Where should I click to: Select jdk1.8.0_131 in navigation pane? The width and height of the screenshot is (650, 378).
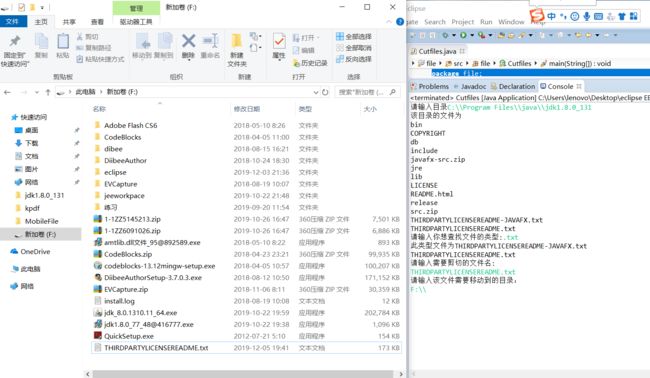pos(40,195)
